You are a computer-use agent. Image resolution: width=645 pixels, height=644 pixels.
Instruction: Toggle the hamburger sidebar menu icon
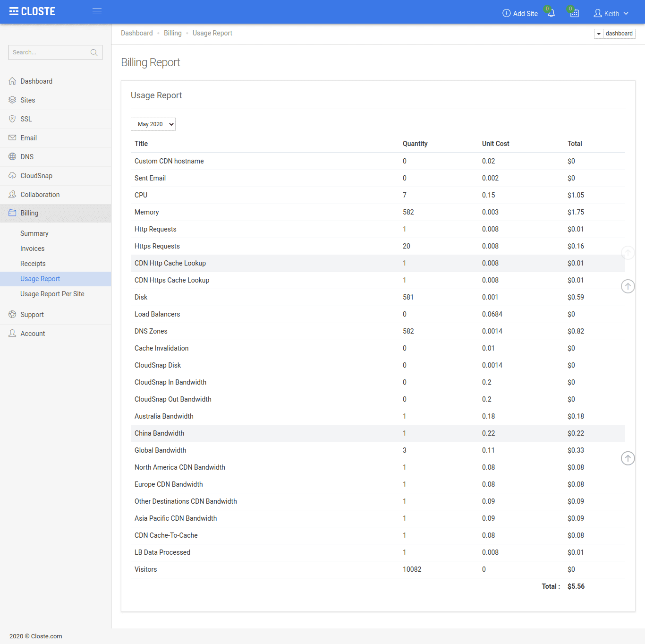pos(97,11)
